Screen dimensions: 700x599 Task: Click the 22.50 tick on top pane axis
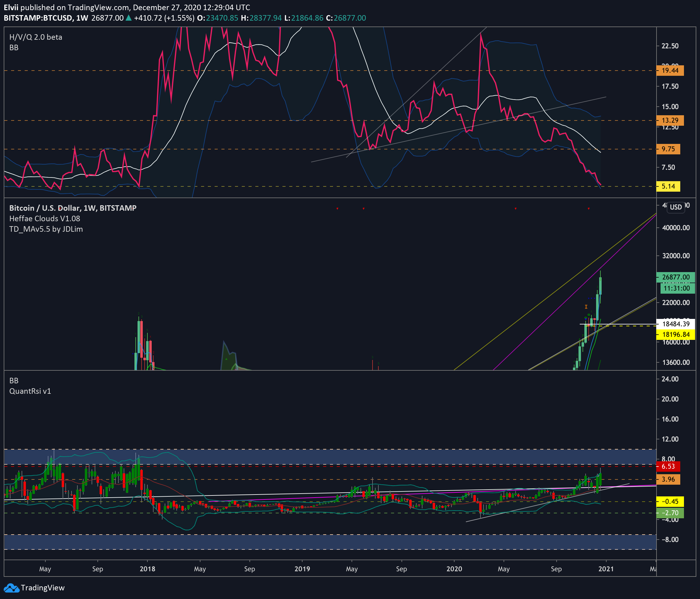point(670,46)
